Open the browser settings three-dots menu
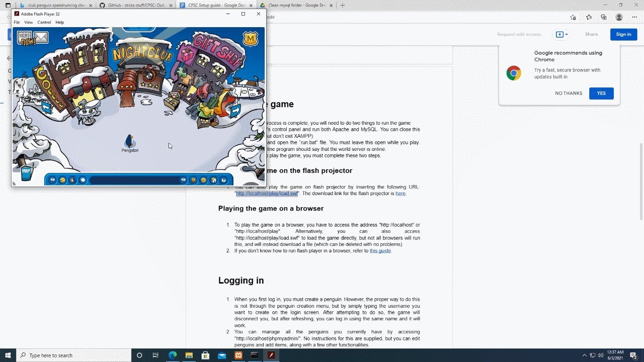 634,17
